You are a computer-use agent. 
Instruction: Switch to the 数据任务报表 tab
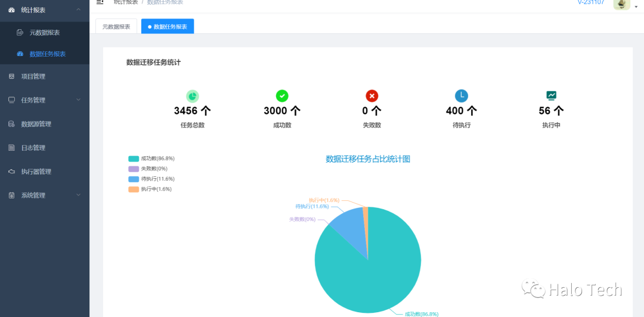pos(168,26)
